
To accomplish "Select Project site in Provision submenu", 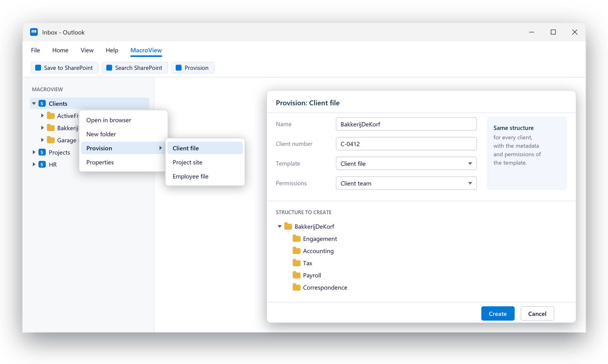I will click(205, 162).
